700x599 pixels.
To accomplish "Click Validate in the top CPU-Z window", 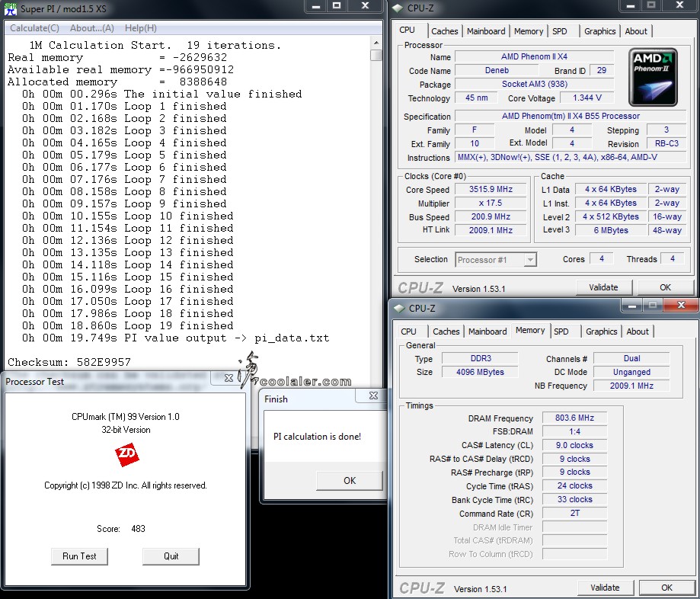I will [603, 287].
